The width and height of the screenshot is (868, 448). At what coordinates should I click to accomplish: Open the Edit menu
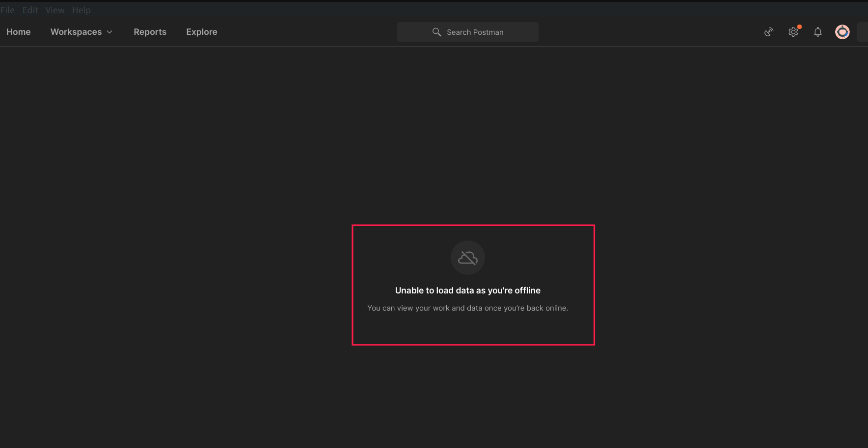[30, 10]
